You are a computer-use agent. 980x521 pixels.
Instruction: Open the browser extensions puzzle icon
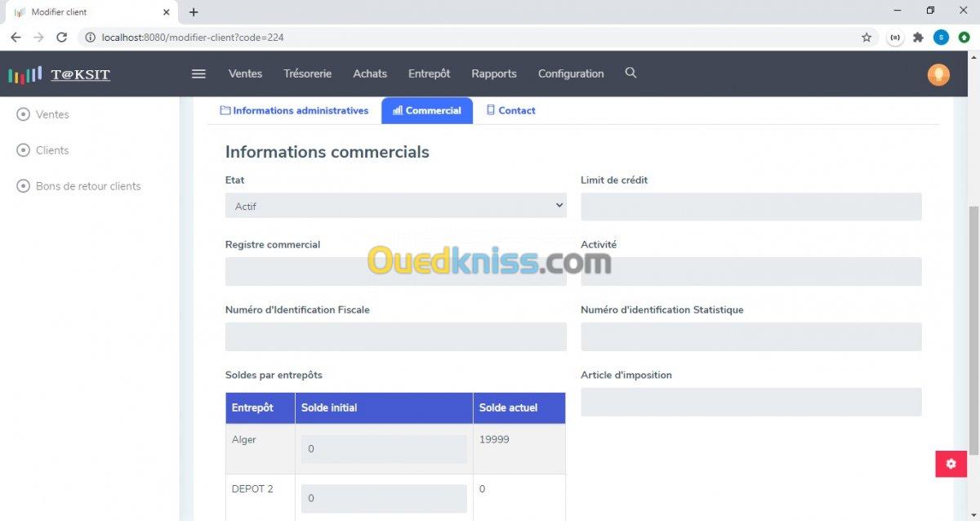coord(918,38)
